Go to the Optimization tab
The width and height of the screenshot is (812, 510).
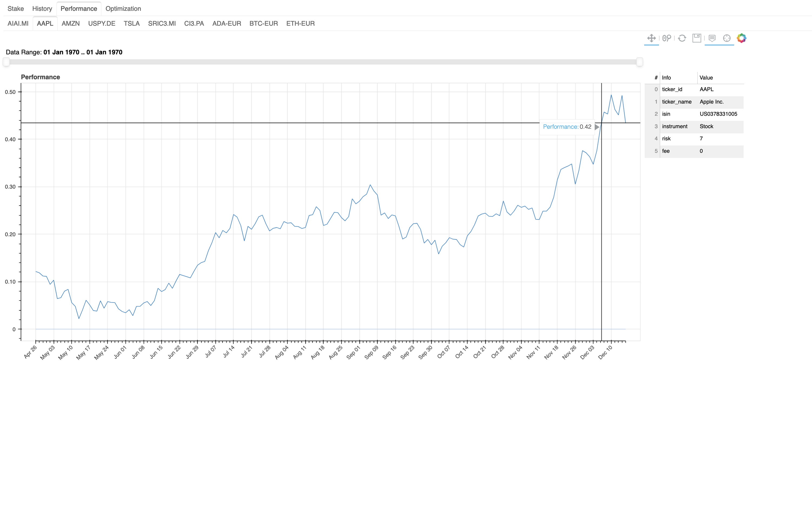point(123,8)
